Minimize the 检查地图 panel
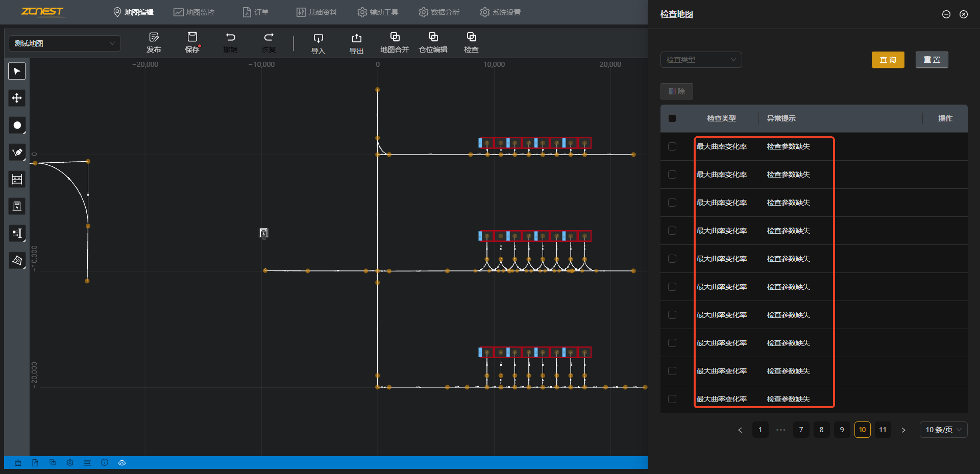The height and width of the screenshot is (474, 980). click(x=946, y=14)
